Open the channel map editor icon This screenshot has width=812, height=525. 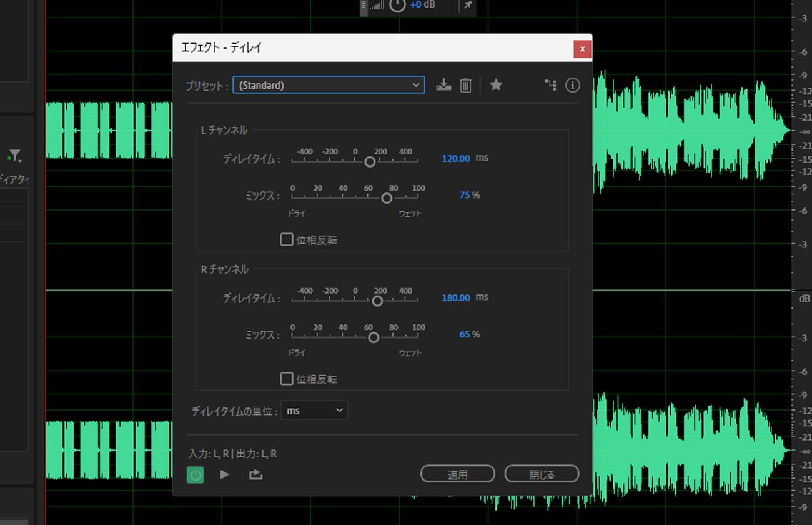pos(550,85)
